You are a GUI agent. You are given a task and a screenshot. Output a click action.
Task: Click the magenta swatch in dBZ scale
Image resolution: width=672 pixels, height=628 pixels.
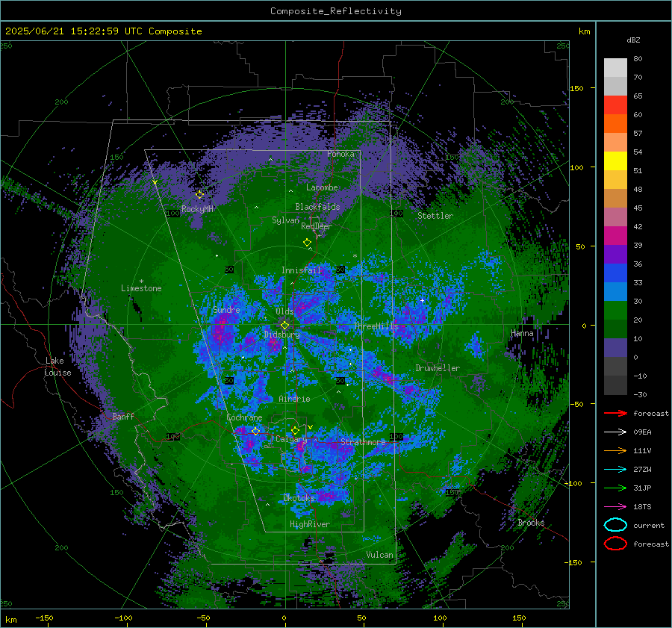(615, 235)
